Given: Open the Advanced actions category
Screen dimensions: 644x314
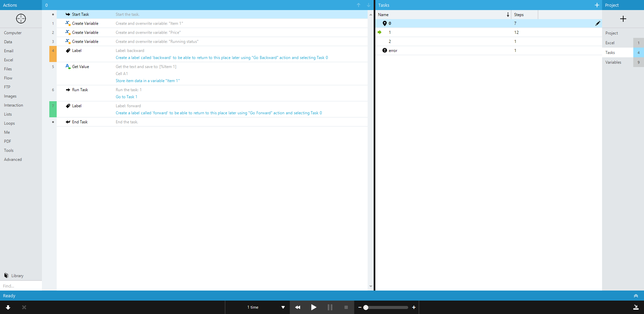Looking at the screenshot, I should coord(13,160).
